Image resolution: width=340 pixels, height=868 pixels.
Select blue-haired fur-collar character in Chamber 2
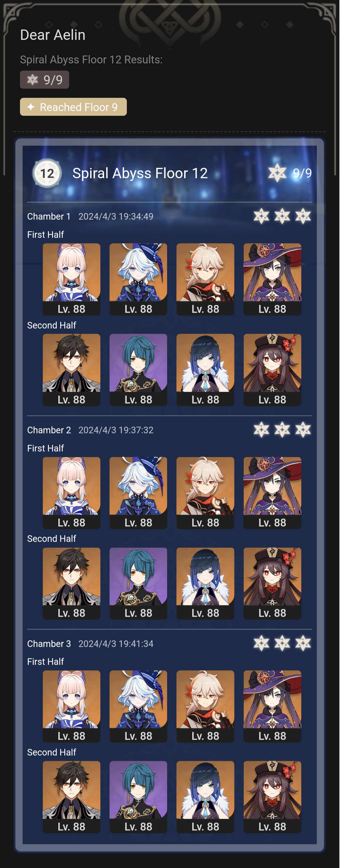[x=205, y=583]
